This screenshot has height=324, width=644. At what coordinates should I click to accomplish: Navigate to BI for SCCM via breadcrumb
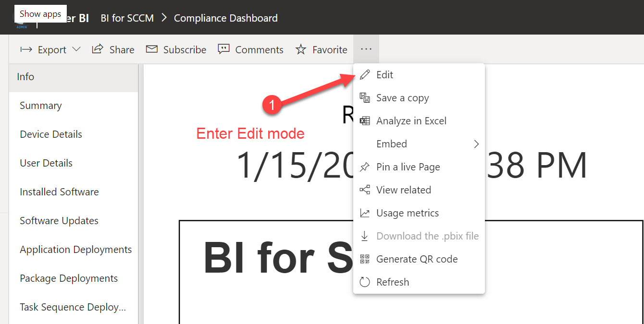point(127,18)
